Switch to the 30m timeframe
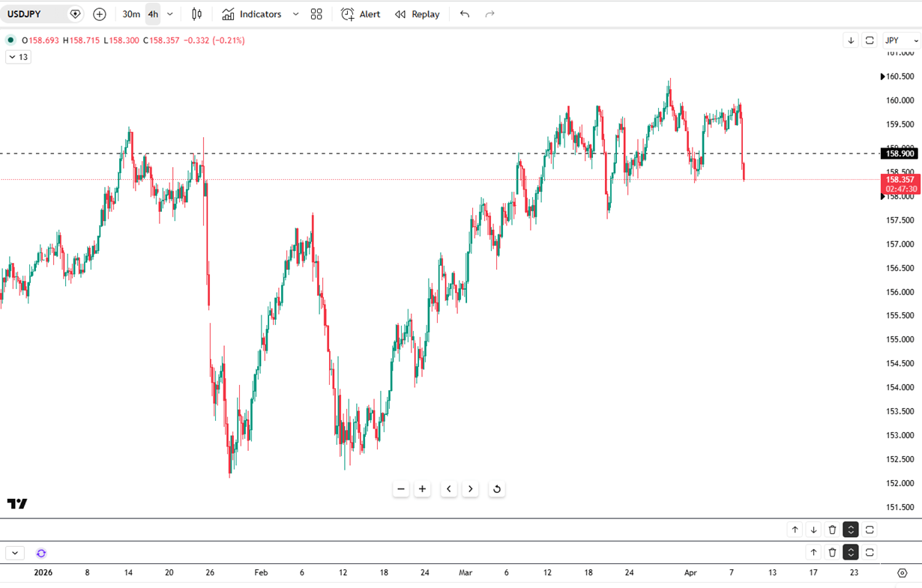922x588 pixels. pyautogui.click(x=131, y=14)
